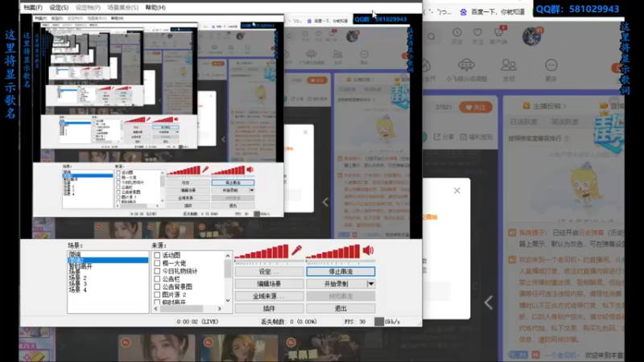
Task: Open 历史 history icon in browser behind OBS
Action: click(456, 36)
